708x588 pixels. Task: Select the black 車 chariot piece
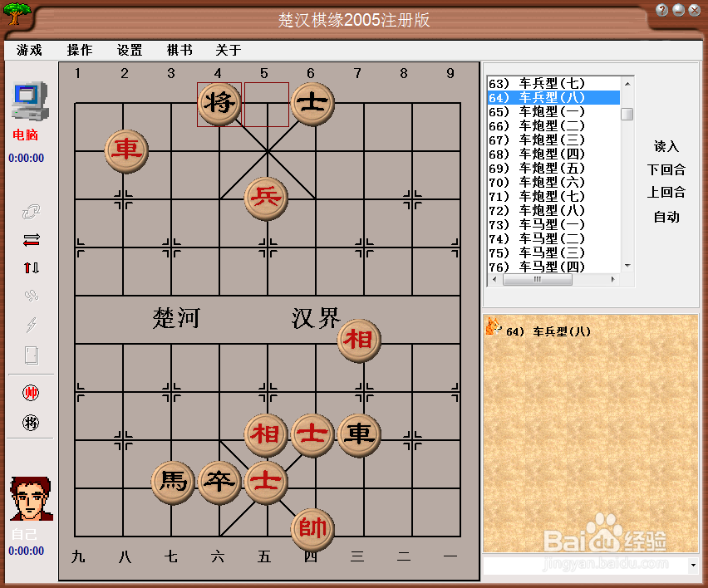[x=359, y=435]
